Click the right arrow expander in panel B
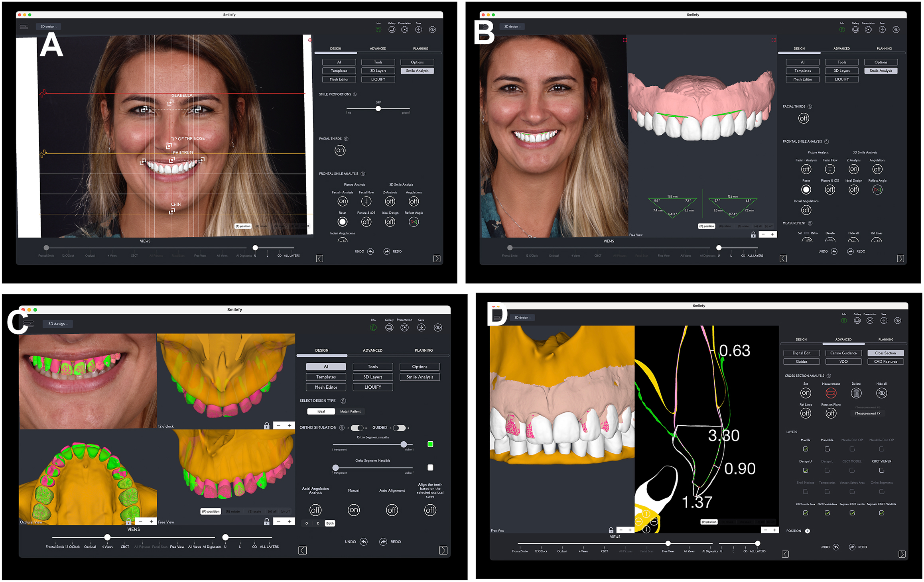 [900, 259]
